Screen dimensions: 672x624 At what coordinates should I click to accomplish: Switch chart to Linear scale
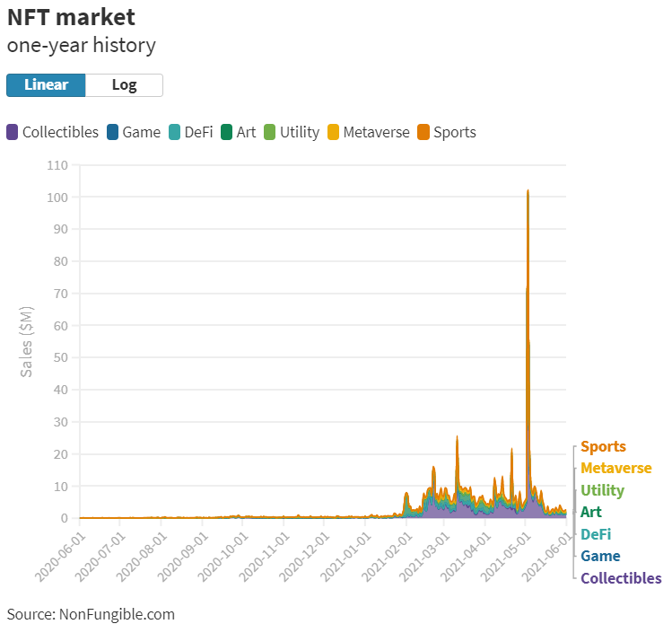pos(46,85)
